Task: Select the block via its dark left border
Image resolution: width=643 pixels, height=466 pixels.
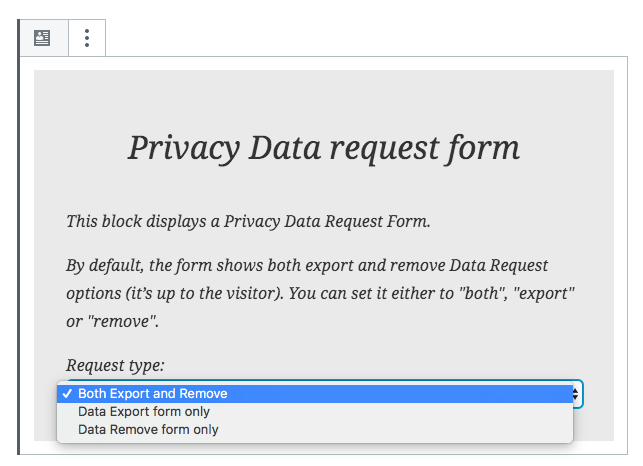Action: [18, 237]
